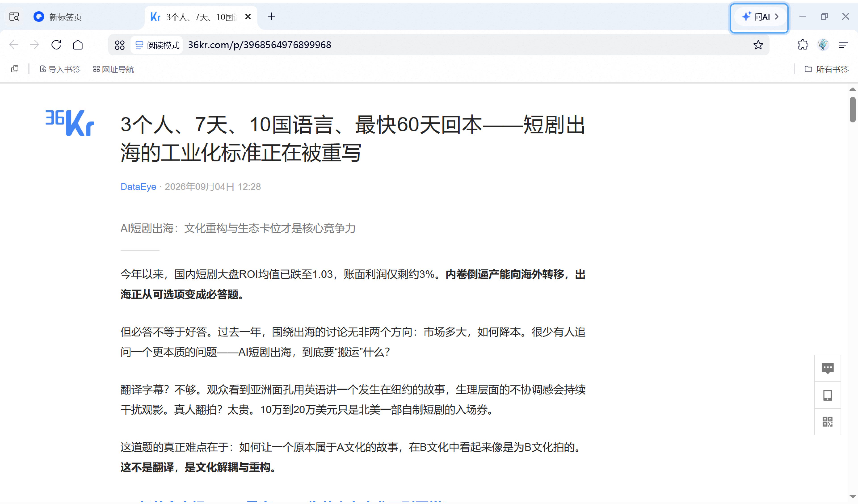Go to browser home page
This screenshot has width=858, height=504.
(x=78, y=45)
